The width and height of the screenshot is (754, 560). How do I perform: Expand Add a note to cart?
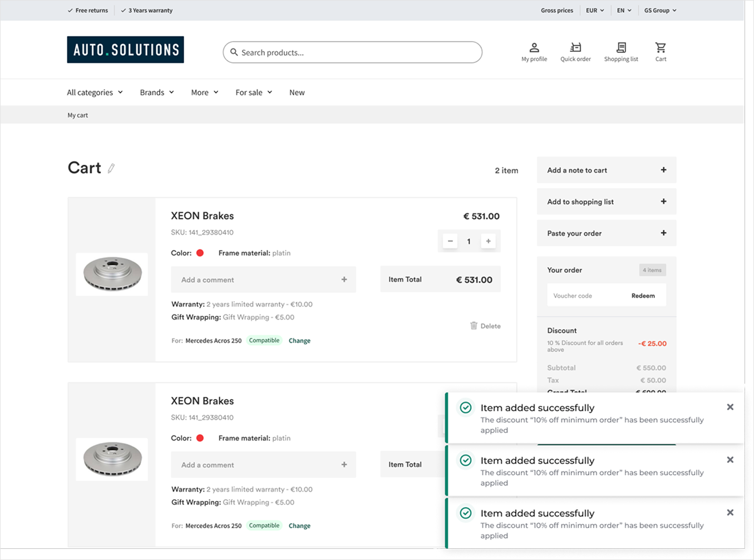click(663, 170)
